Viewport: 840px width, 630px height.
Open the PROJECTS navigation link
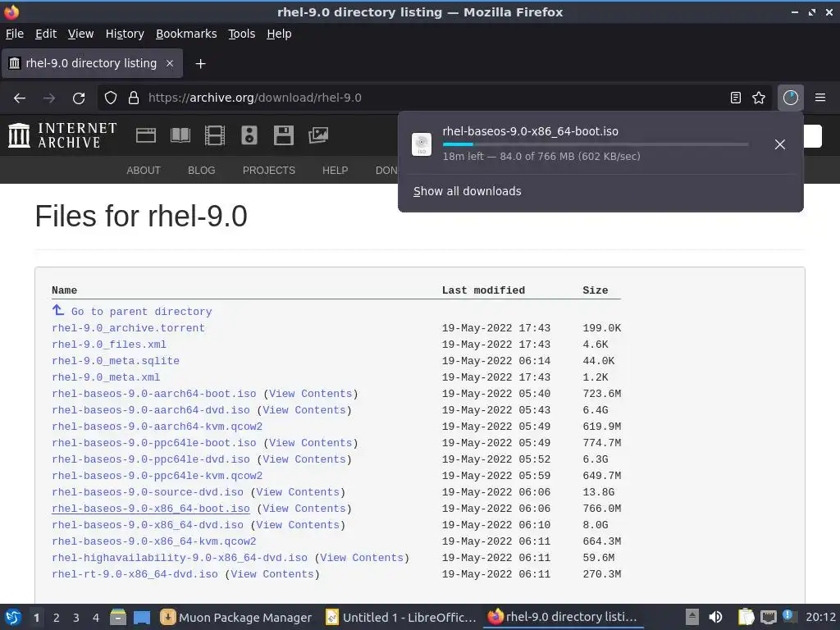[x=269, y=171]
